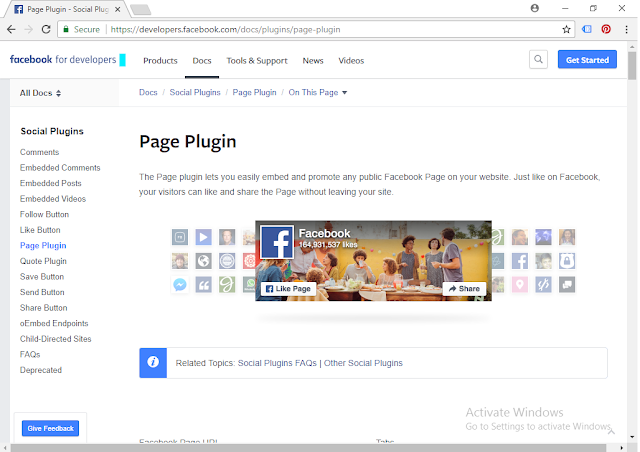Open the Products menu

[x=160, y=60]
